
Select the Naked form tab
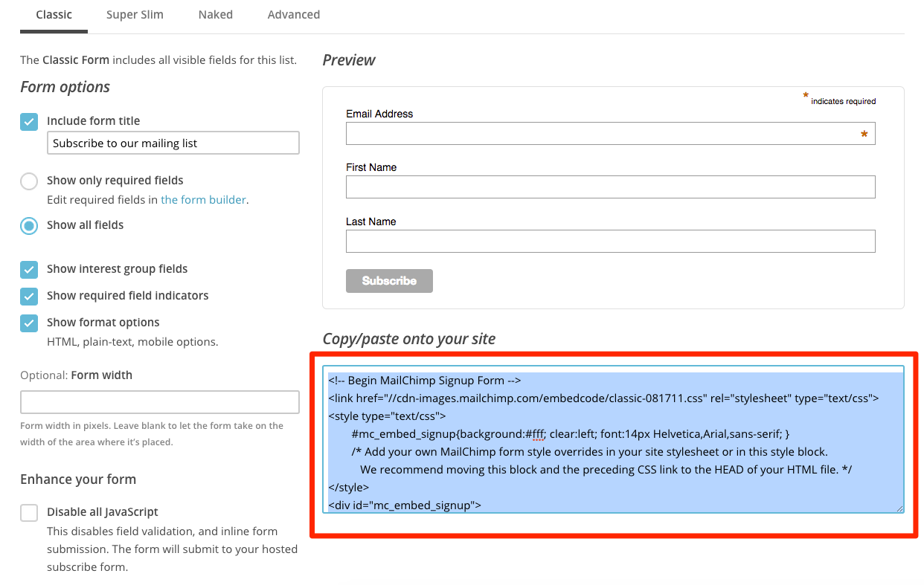[x=215, y=15]
